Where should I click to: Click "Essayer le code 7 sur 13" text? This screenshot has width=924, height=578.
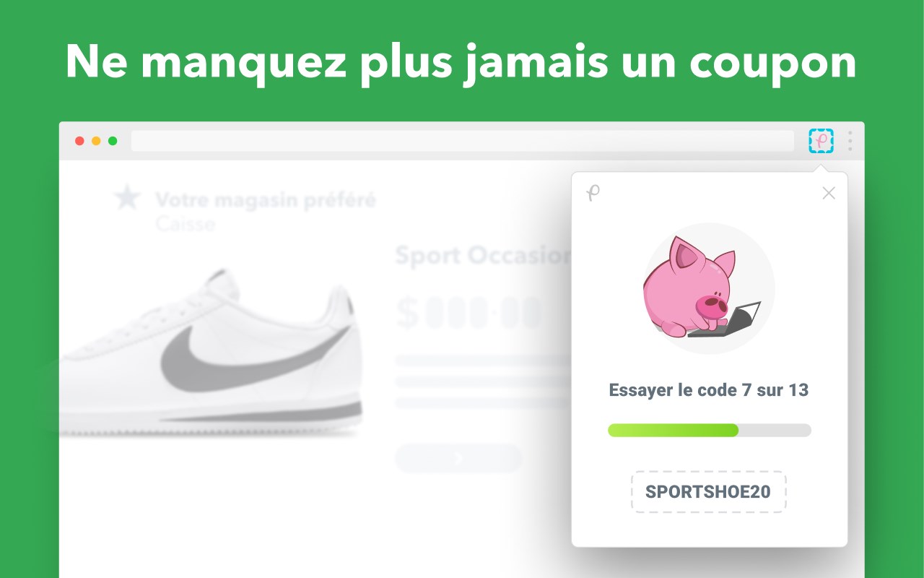coord(709,390)
